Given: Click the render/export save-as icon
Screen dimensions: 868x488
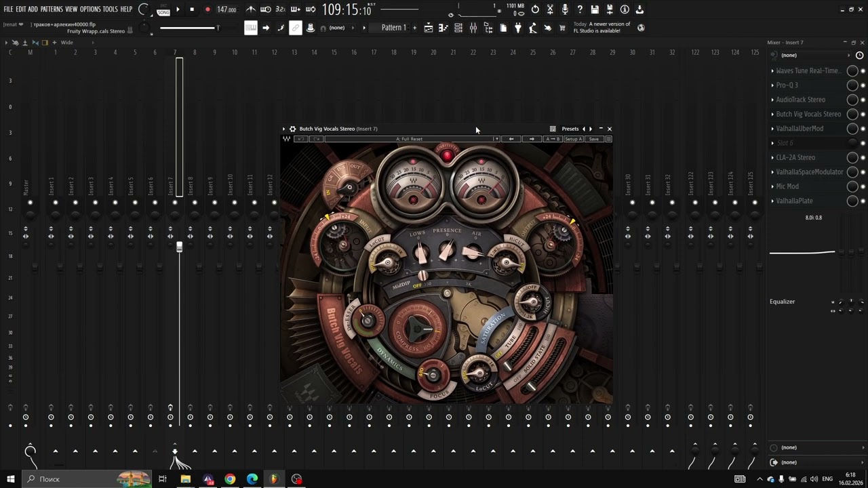Looking at the screenshot, I should tap(610, 9).
